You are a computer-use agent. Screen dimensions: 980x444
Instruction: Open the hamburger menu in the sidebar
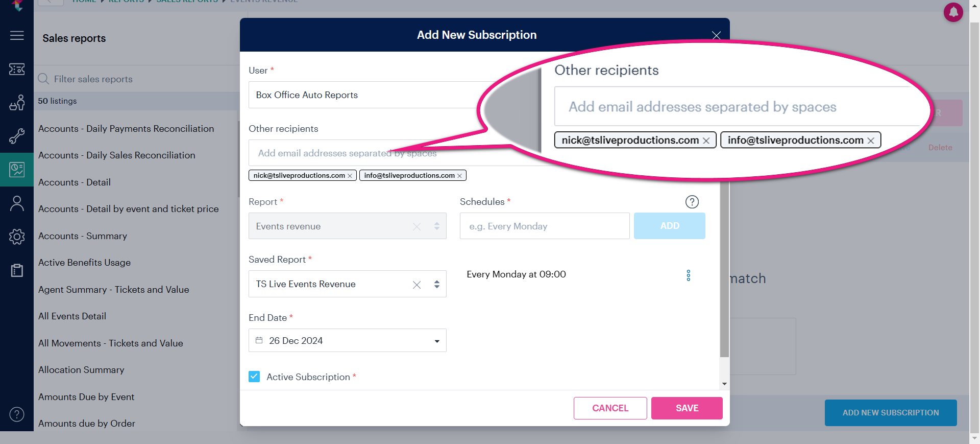pyautogui.click(x=17, y=35)
